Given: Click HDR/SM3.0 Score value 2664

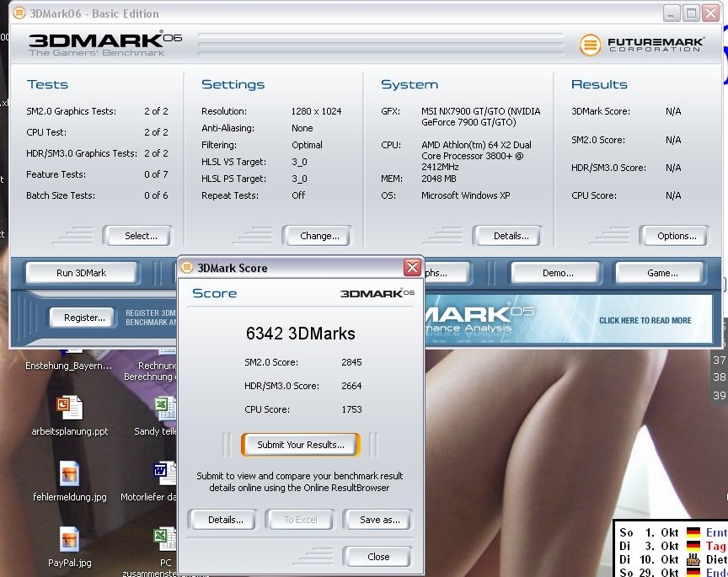Looking at the screenshot, I should (x=351, y=386).
